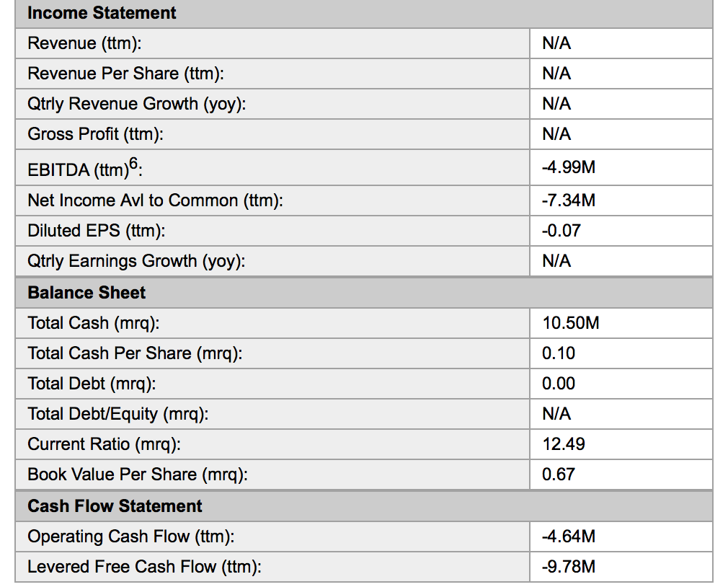Click the Total Debt/Equity (mrq) label

[x=118, y=414]
